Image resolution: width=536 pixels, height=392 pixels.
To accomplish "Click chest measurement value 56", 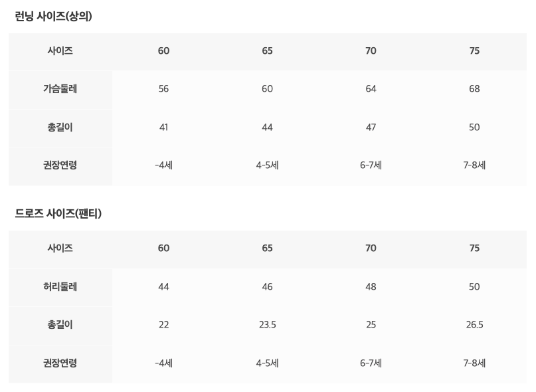I will [163, 89].
